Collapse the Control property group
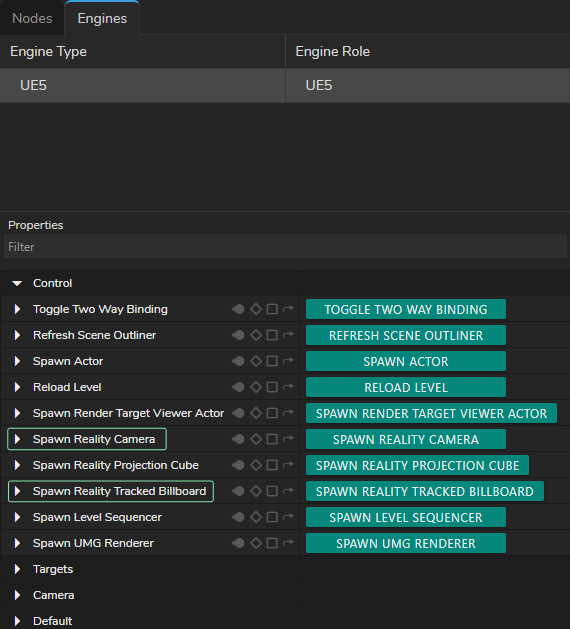The height and width of the screenshot is (629, 570). click(x=17, y=283)
